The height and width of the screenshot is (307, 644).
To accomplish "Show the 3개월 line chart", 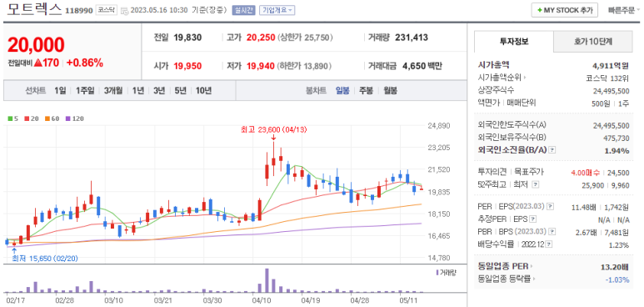I will point(113,91).
